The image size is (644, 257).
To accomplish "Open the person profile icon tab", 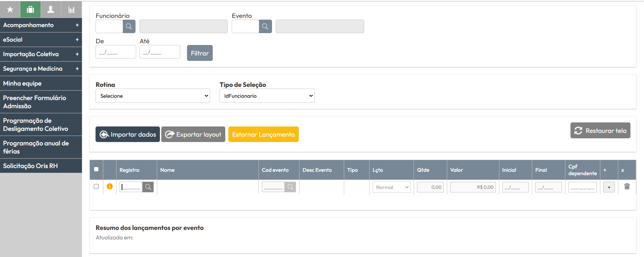I will pos(51,9).
